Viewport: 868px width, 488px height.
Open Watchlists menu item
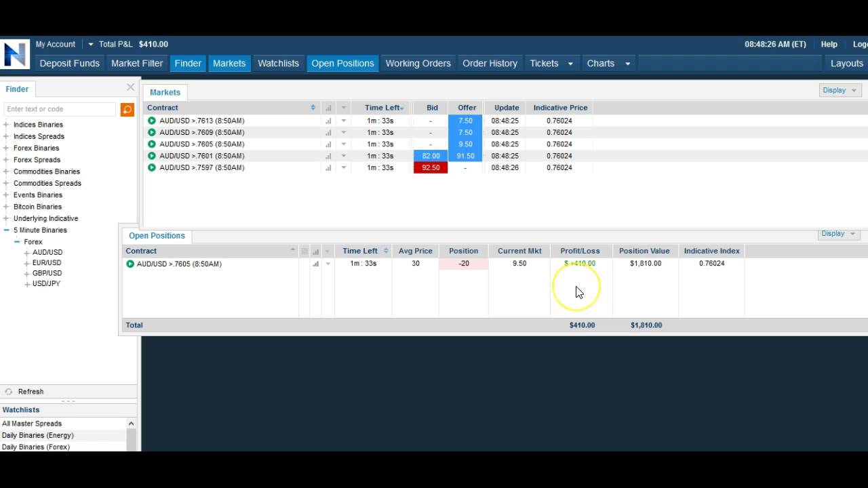click(278, 63)
